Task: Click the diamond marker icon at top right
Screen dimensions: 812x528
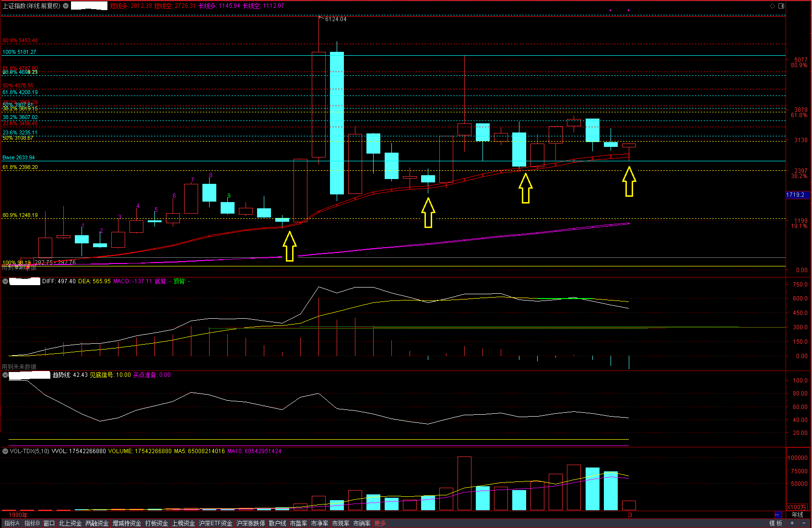Action: coord(772,6)
